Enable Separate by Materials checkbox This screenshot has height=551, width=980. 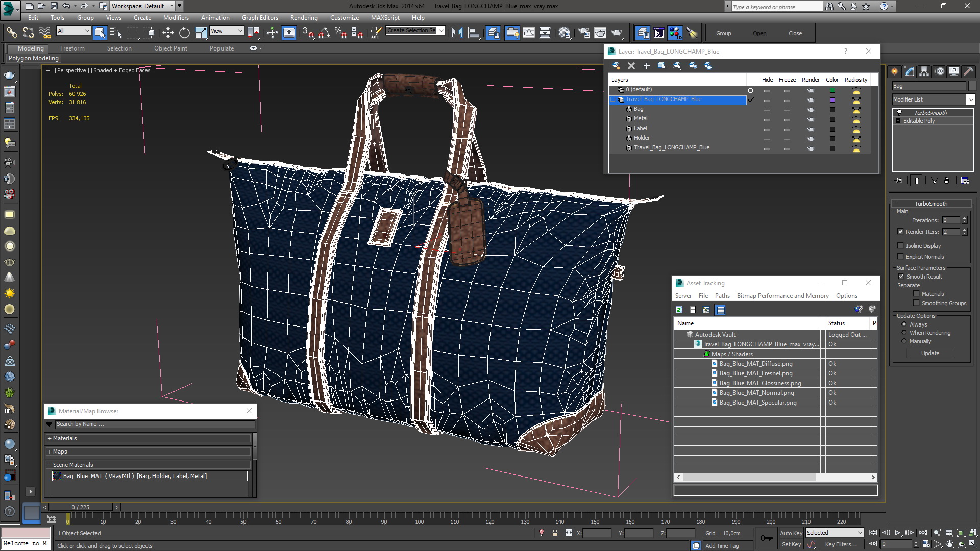coord(916,294)
